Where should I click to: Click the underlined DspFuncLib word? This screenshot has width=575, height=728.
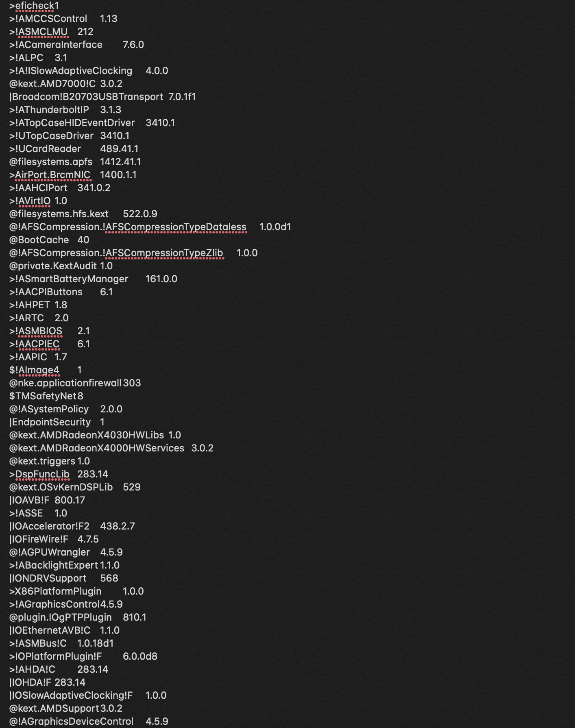click(x=42, y=474)
